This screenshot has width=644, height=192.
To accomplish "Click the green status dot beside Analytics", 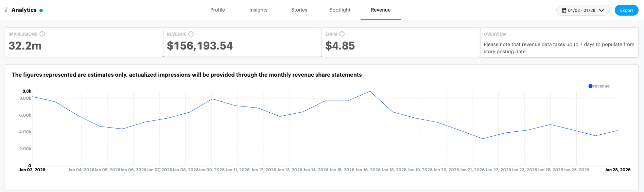I will (41, 11).
